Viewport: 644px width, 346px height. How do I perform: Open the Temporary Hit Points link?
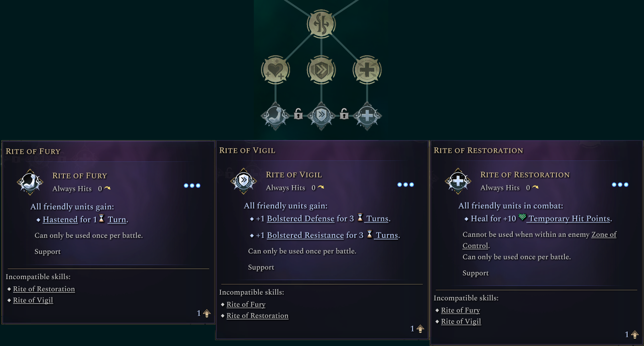pos(569,219)
